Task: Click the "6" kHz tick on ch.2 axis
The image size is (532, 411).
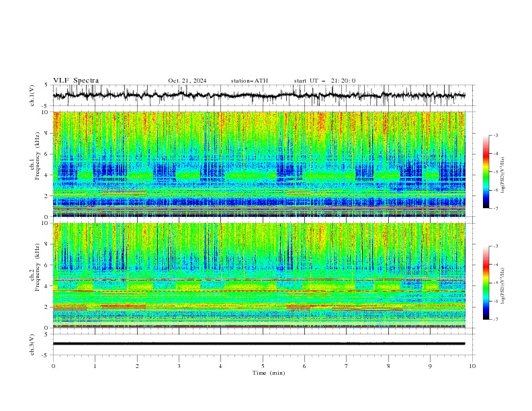Action: click(x=47, y=265)
